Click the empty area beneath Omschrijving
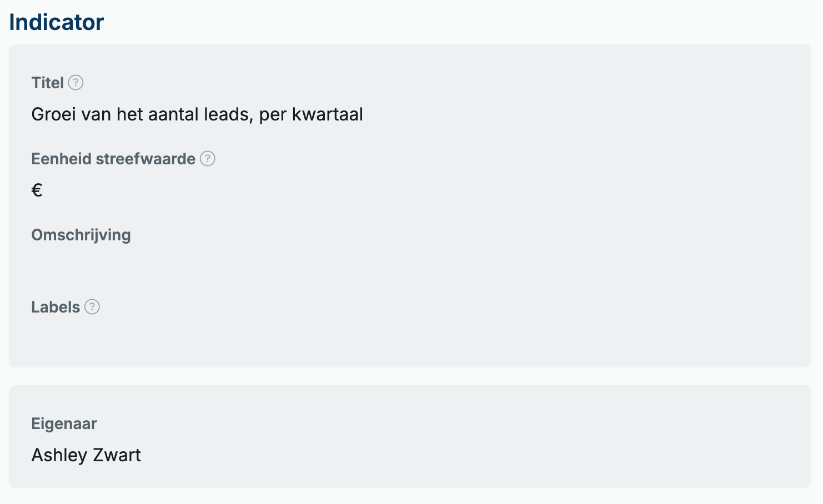Screen dimensions: 823x504 410,266
